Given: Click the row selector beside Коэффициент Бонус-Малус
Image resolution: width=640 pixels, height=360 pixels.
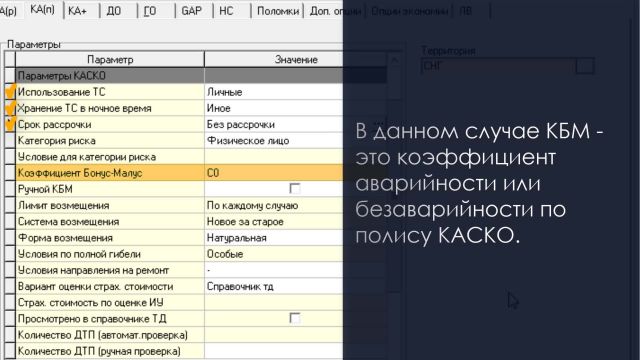Looking at the screenshot, I should 10,173.
